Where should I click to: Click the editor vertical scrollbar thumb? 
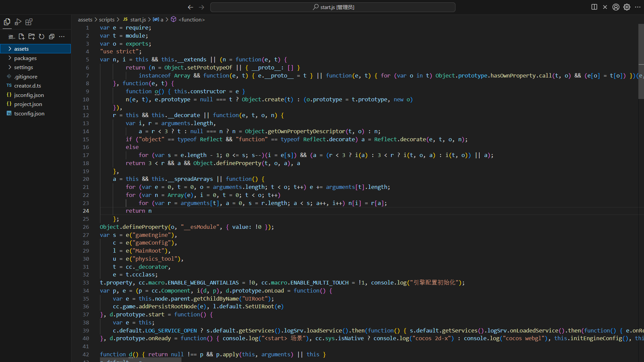[641, 60]
